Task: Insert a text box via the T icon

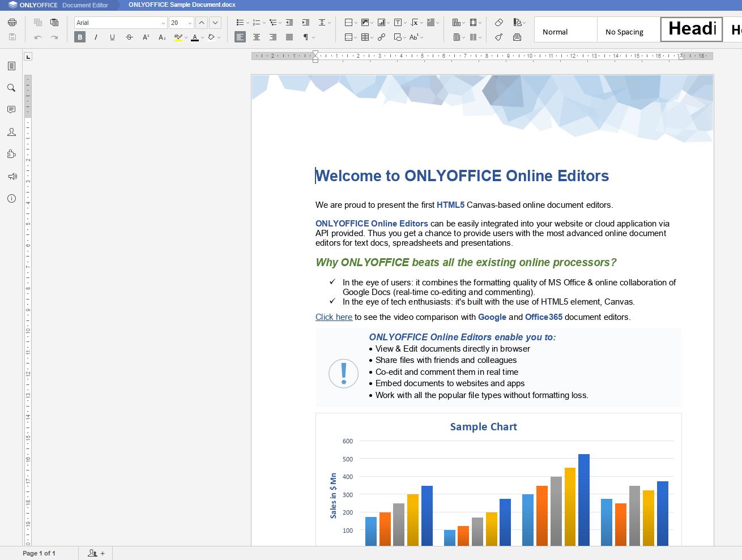Action: (398, 23)
